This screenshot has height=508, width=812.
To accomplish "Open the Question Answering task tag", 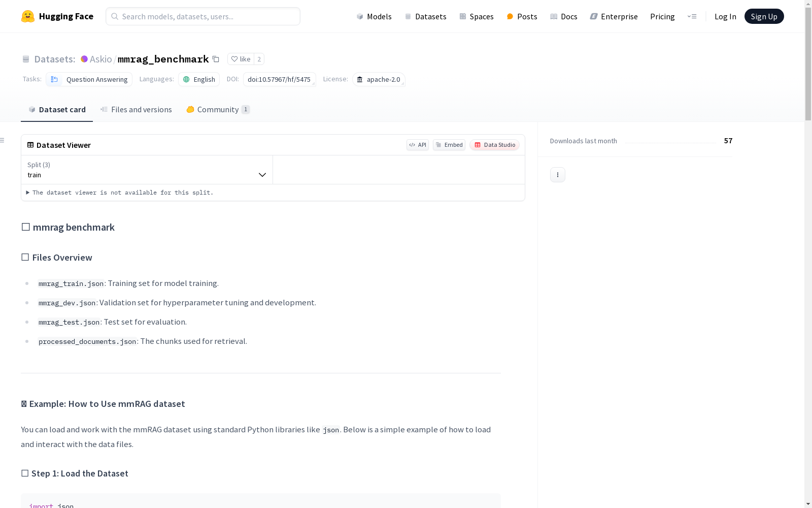I will pyautogui.click(x=89, y=79).
